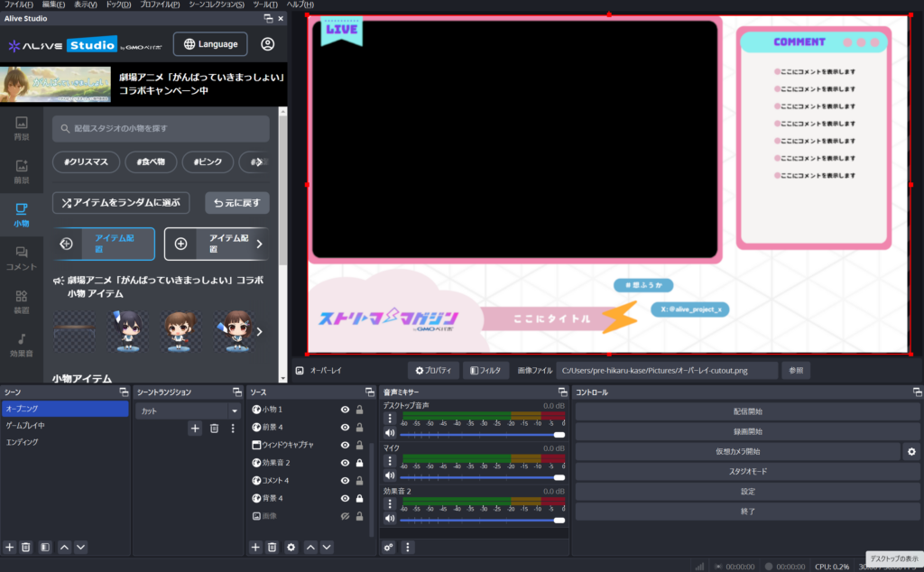Adjust the マイク volume slider
Screen dimensions: 924x572
tap(482, 477)
